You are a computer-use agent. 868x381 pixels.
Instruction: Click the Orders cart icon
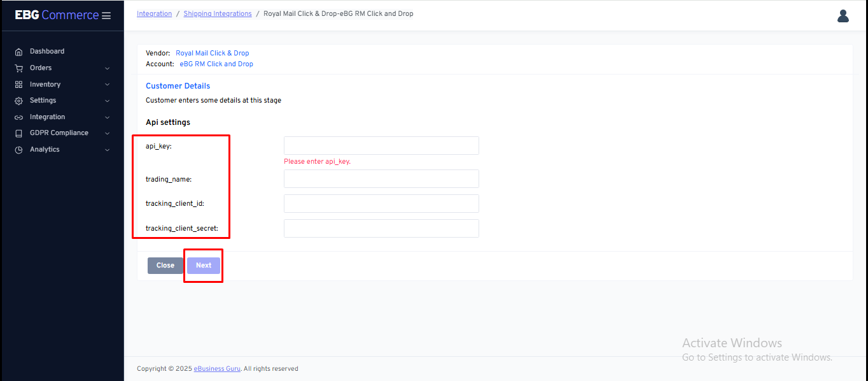coord(18,68)
